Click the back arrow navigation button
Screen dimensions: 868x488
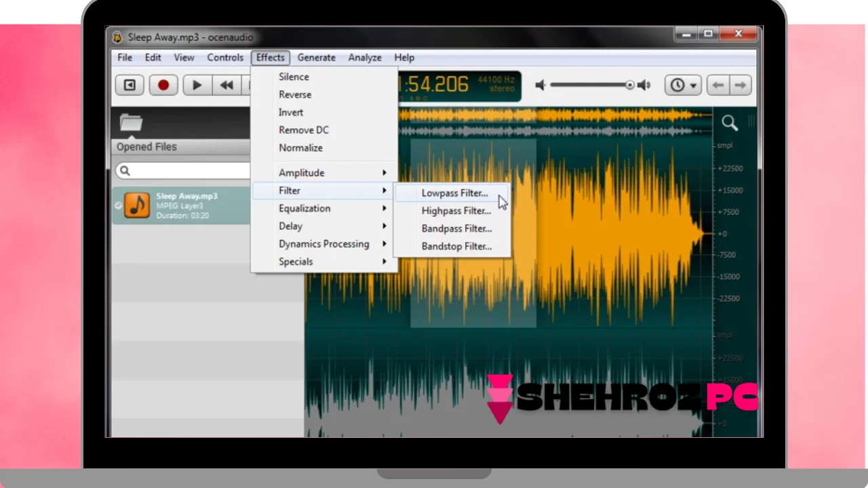pos(718,85)
